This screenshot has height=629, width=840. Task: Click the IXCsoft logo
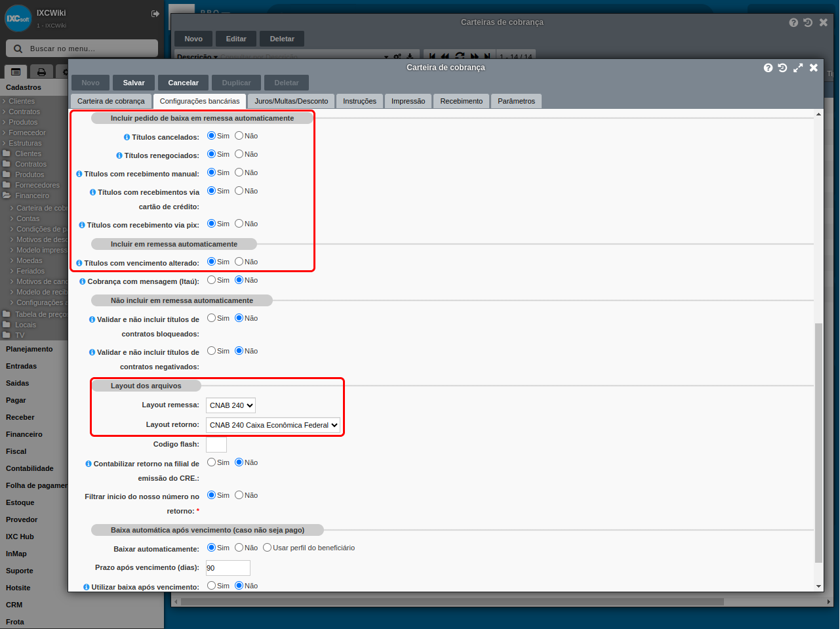[18, 18]
